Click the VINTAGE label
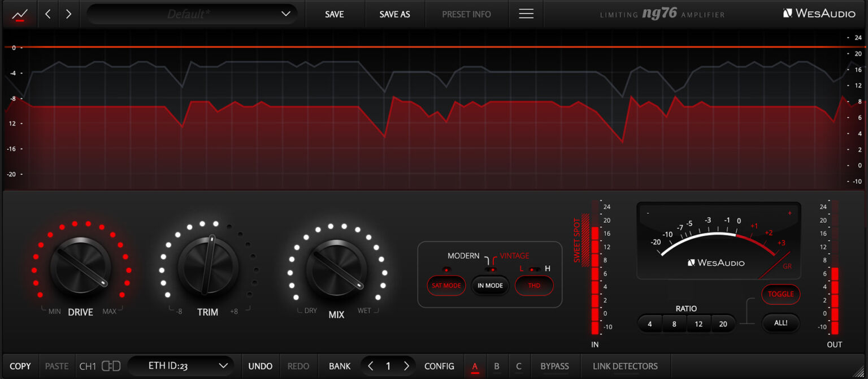This screenshot has height=379, width=868. tap(514, 256)
